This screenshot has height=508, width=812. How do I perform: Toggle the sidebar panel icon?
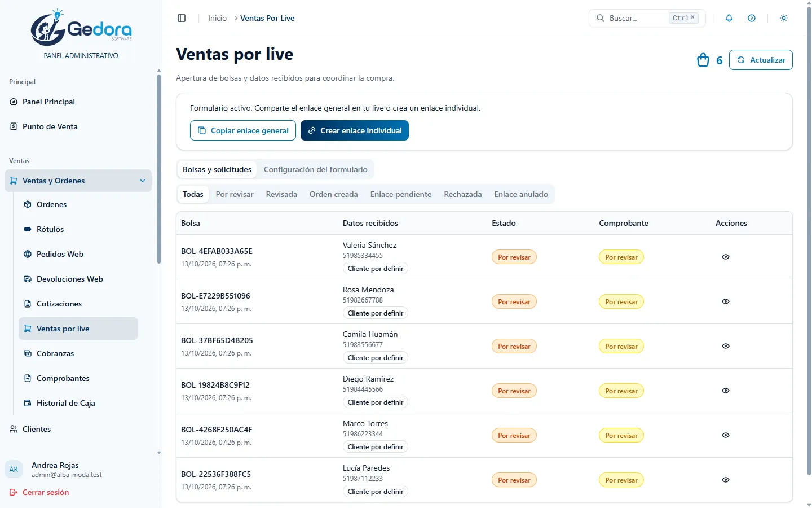coord(182,18)
